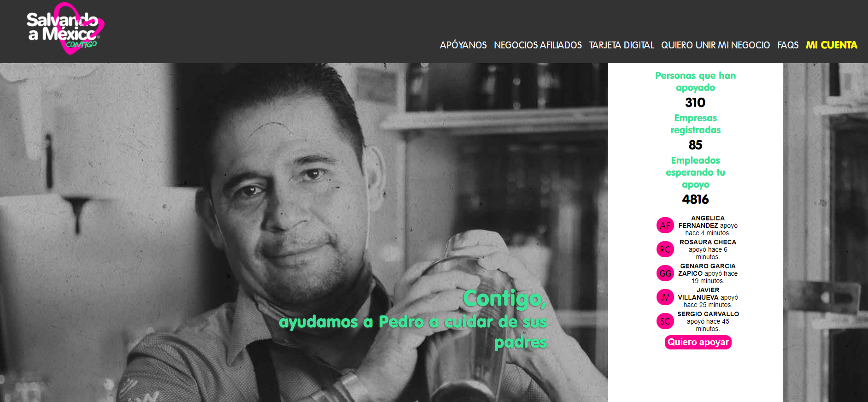868x402 pixels.
Task: Open TARJETA DIGITAL in the navigation
Action: [x=622, y=45]
